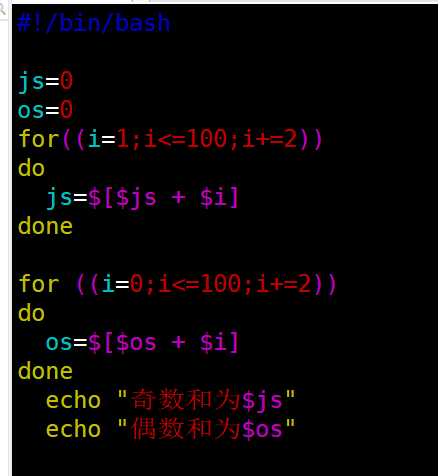Click the os=0 assignment line
Screen dimensions: 438x476
click(x=45, y=110)
